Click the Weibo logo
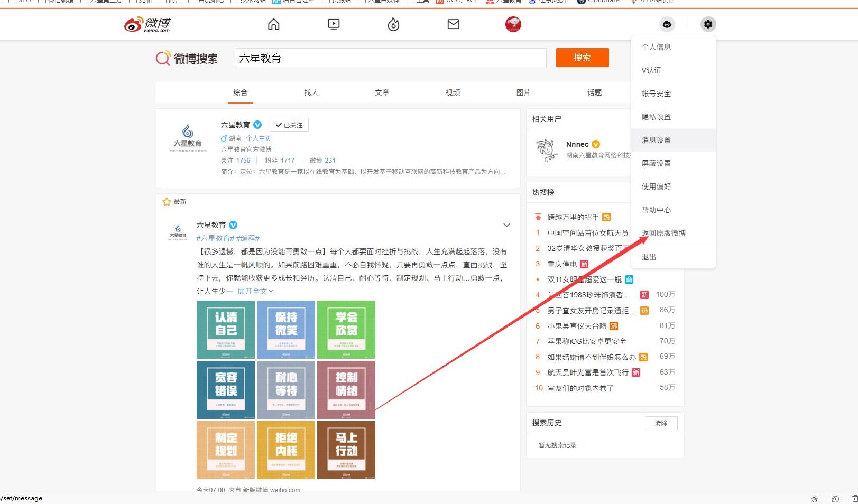 coord(147,24)
